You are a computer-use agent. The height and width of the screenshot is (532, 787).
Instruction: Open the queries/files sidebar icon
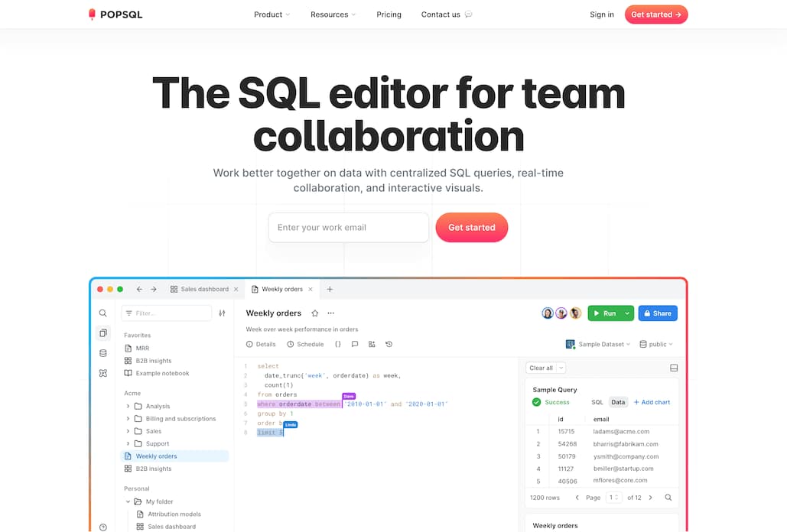point(103,333)
